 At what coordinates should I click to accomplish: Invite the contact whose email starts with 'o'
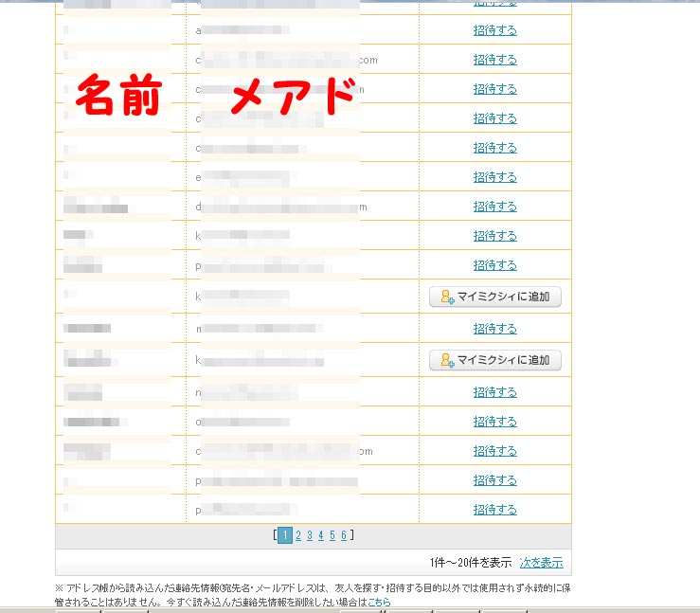tap(494, 421)
